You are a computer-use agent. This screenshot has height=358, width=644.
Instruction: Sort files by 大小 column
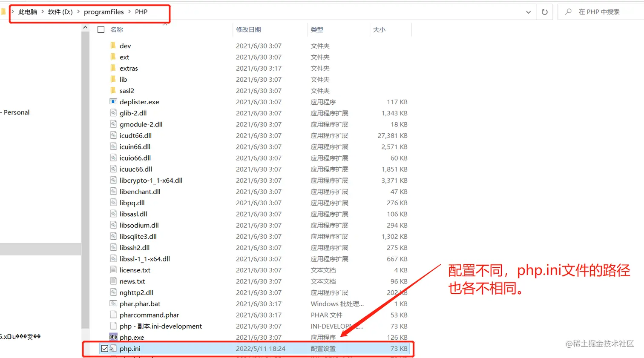[x=379, y=29]
